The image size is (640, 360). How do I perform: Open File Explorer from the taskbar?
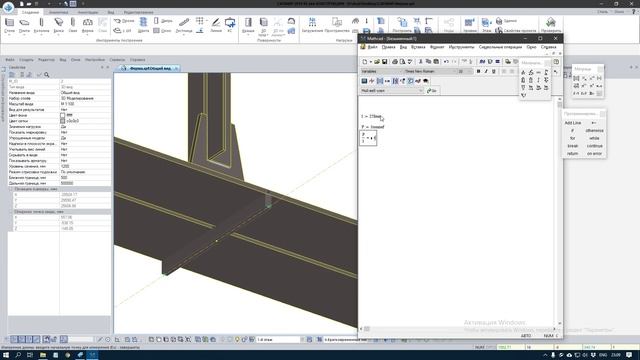(43, 355)
